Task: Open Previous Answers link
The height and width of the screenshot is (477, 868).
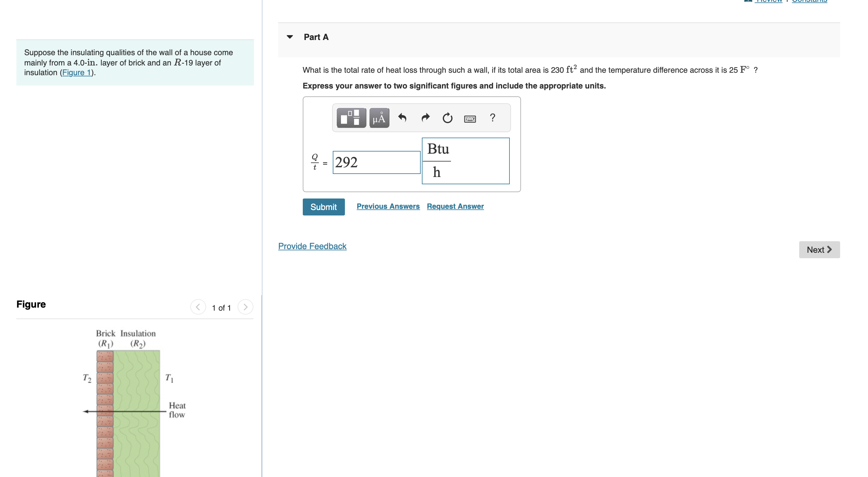Action: coord(388,206)
